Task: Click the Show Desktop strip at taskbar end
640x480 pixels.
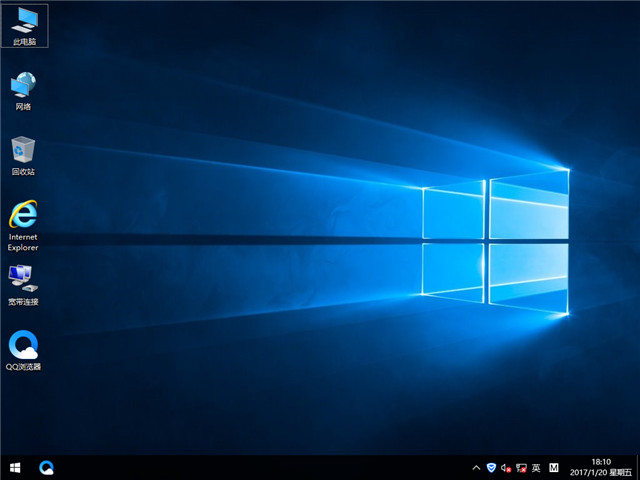Action: coord(638,468)
